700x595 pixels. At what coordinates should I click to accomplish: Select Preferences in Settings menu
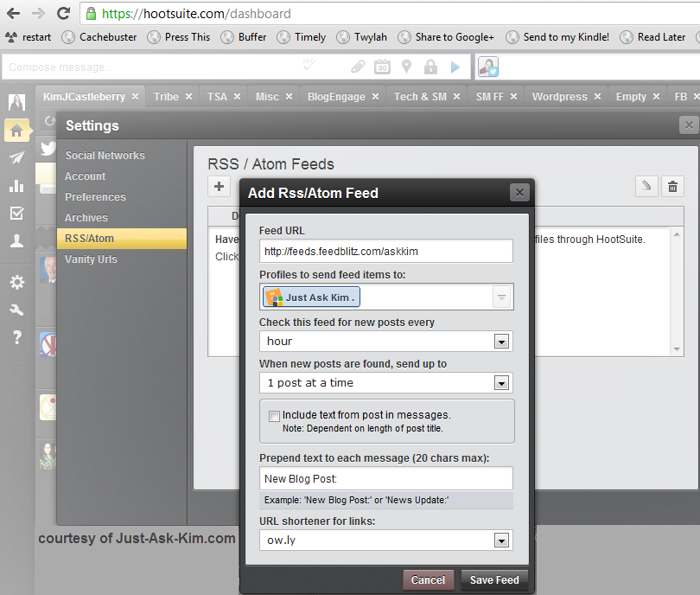(x=95, y=197)
